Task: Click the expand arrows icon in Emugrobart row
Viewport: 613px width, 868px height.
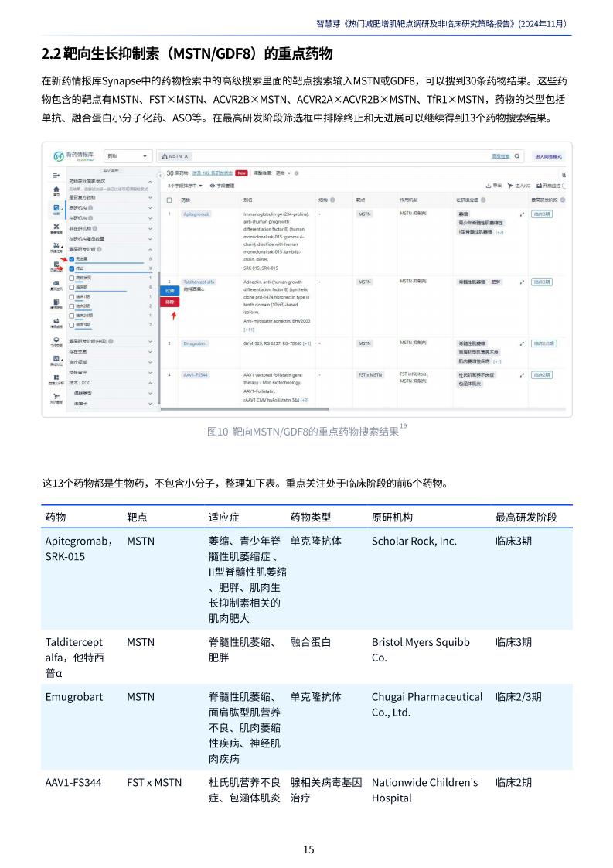Action: tap(522, 343)
